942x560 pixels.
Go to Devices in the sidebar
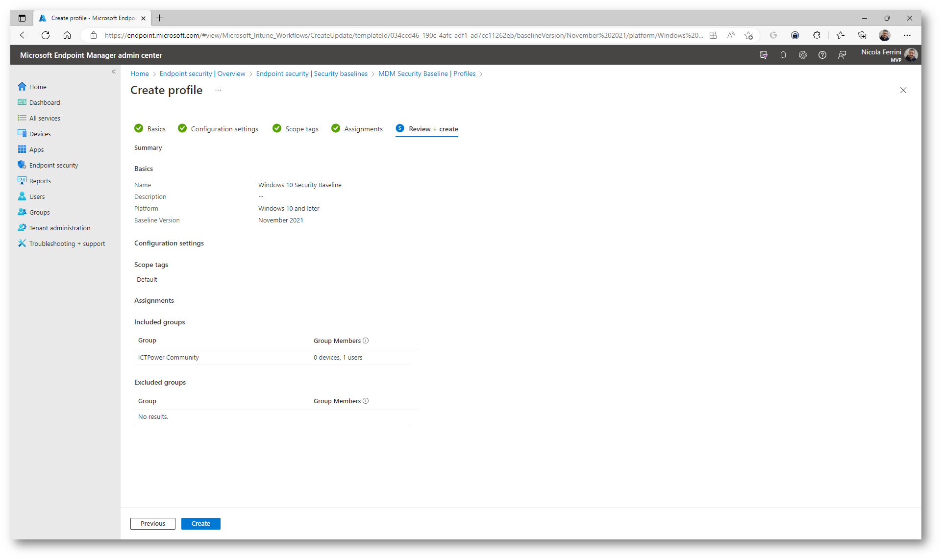pos(40,134)
